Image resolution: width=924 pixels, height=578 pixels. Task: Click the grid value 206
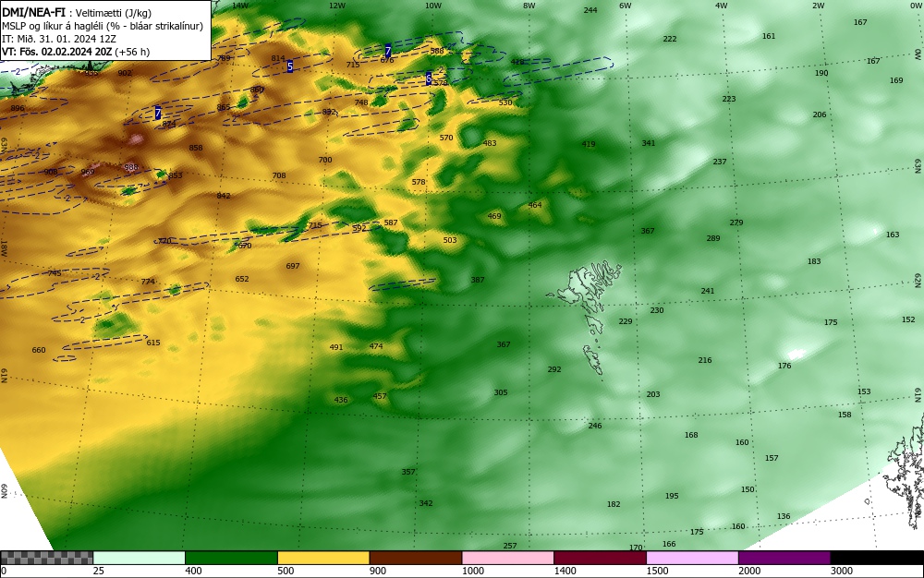820,114
